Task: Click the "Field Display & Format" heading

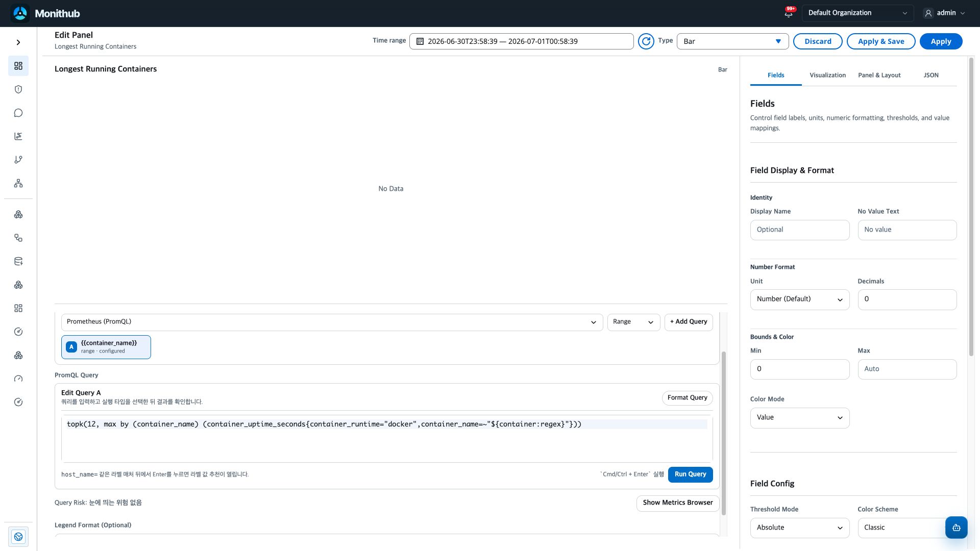Action: click(x=792, y=170)
